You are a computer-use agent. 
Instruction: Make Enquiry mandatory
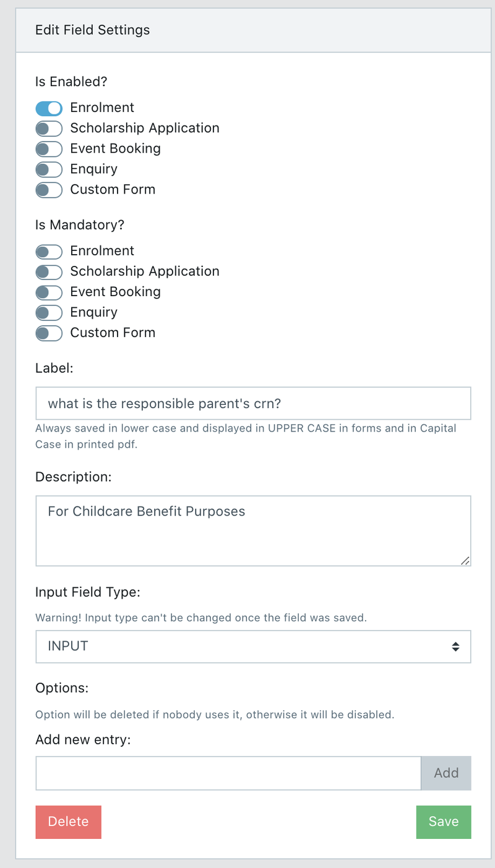pyautogui.click(x=49, y=313)
